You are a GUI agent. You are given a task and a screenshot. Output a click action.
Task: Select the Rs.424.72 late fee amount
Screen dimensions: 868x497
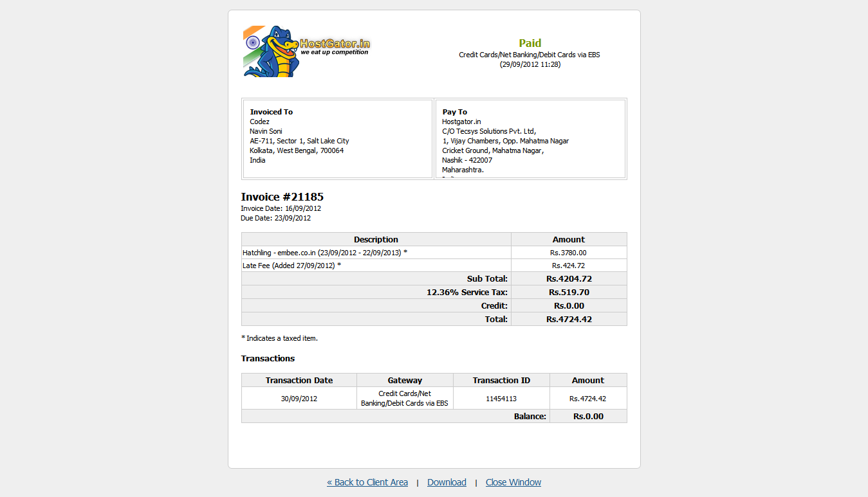[x=569, y=266]
